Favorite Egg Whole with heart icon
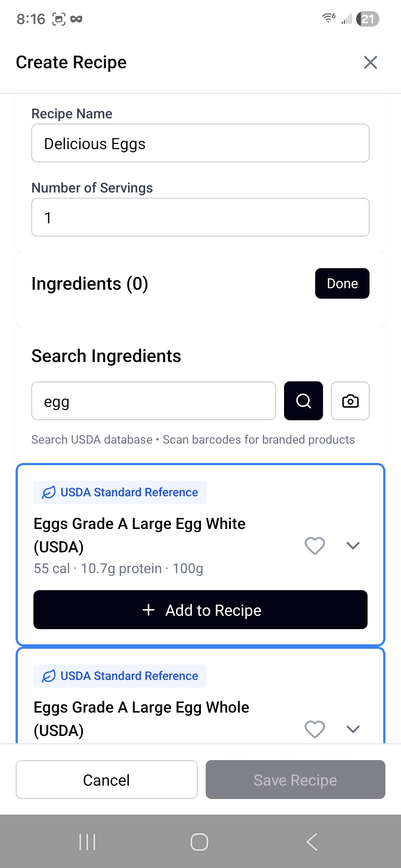 click(314, 729)
